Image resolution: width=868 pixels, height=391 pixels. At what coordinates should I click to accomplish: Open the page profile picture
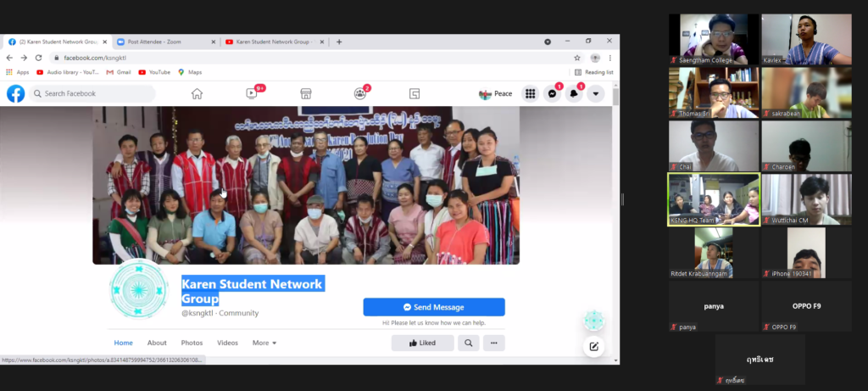(x=139, y=288)
